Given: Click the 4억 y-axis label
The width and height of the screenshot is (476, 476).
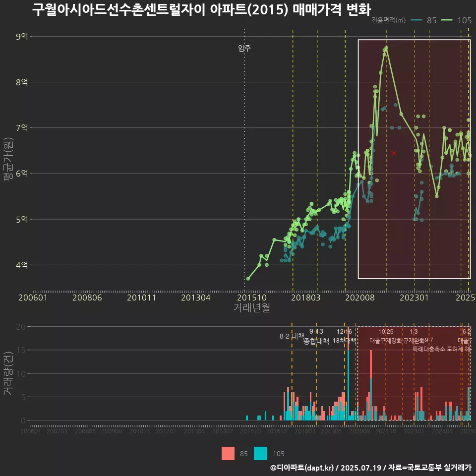Looking at the screenshot, I should [22, 265].
